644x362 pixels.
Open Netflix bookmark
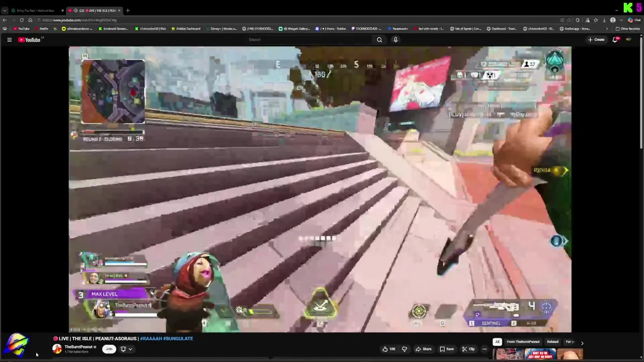coord(41,29)
